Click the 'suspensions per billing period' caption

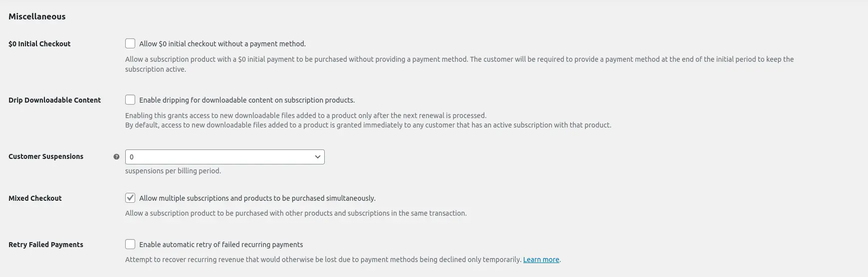click(x=173, y=171)
